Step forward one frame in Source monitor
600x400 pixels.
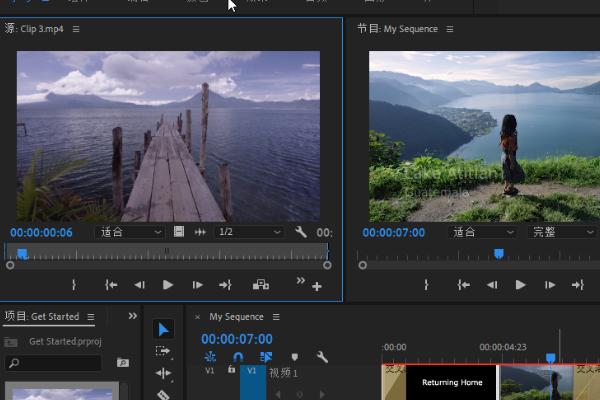(197, 285)
